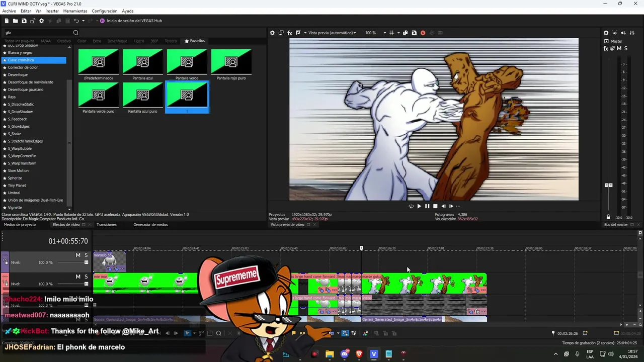Choose the (Predeterminado) preset thumbnail
The image size is (644, 362).
click(x=99, y=64)
